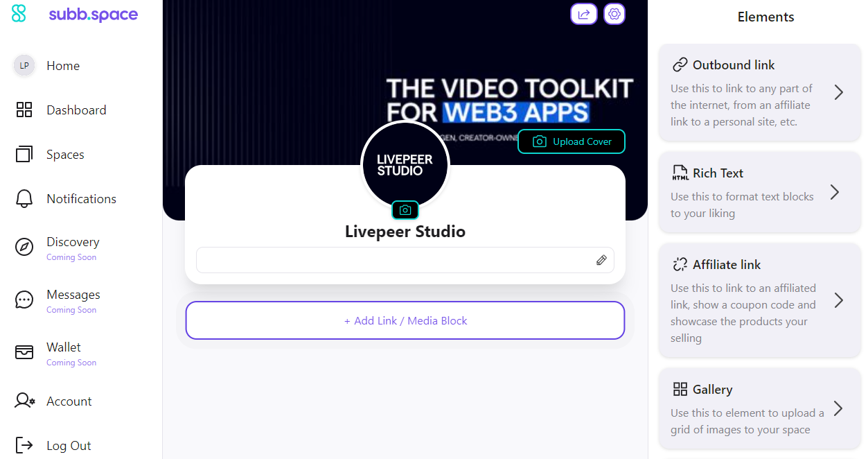Image resolution: width=868 pixels, height=459 pixels.
Task: Expand the Affiliate link element chevron
Action: [838, 300]
